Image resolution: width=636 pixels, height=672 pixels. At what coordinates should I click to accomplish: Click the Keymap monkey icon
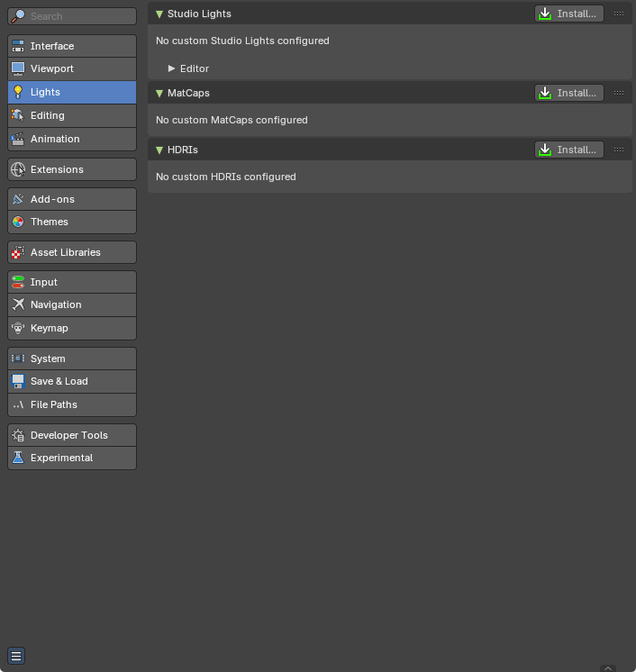click(18, 328)
